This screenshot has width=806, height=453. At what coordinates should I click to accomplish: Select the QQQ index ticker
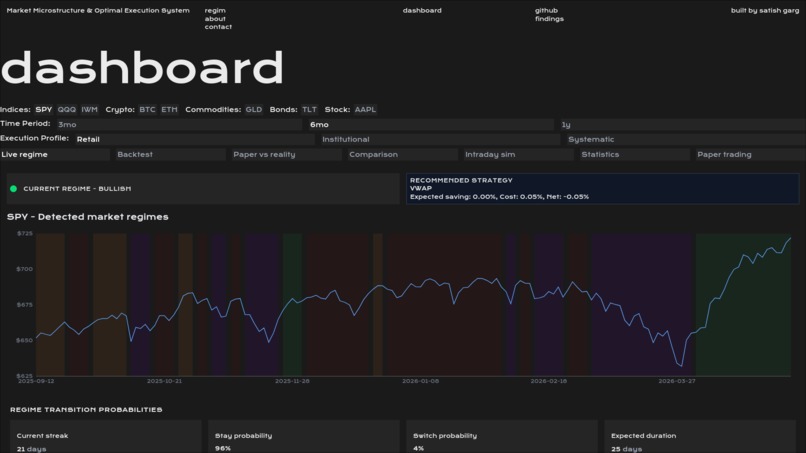67,110
